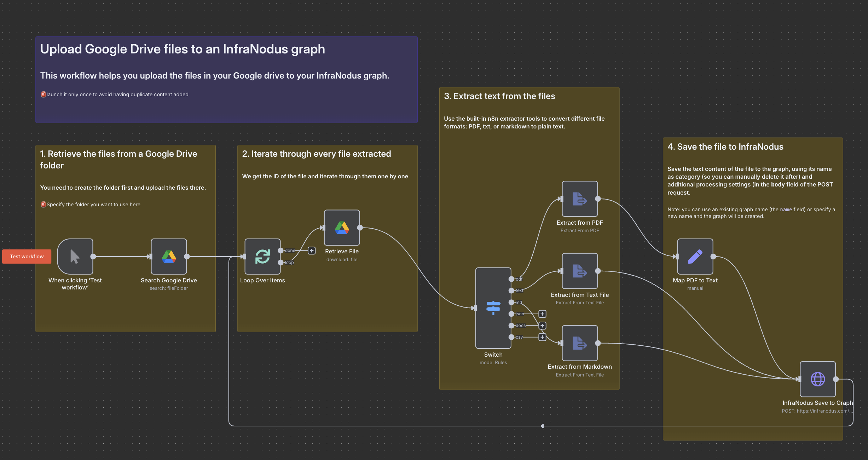Viewport: 868px width, 460px height.
Task: Click the 'InfraNodus Save to Graph' label
Action: (818, 403)
